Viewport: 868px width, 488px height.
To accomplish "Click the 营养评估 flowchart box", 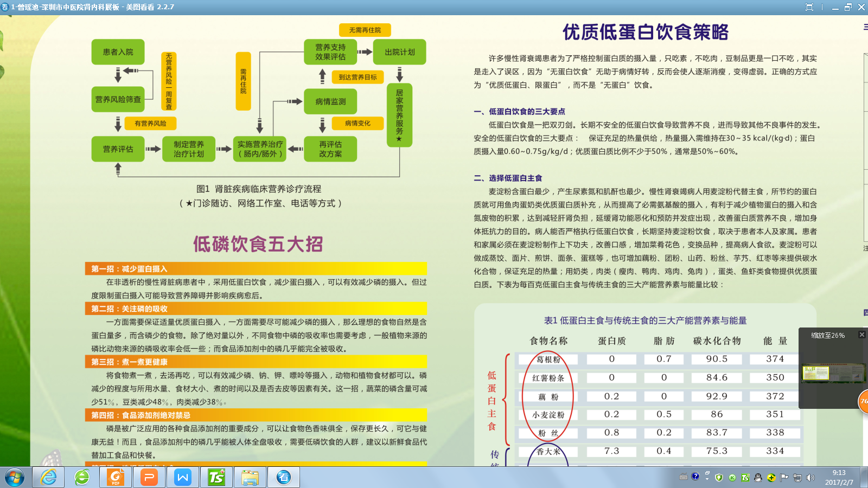I will coord(118,149).
